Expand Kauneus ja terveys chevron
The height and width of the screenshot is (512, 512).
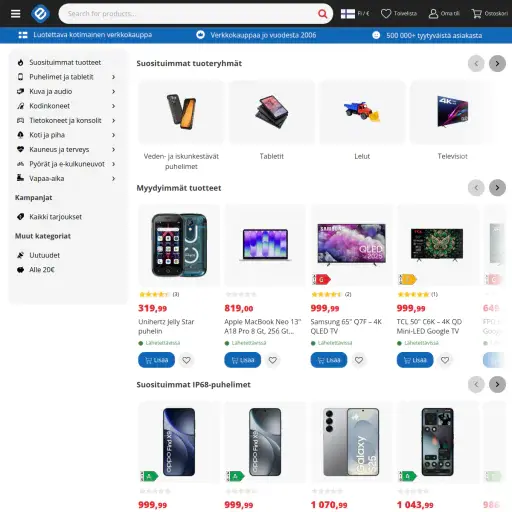pyautogui.click(x=113, y=149)
